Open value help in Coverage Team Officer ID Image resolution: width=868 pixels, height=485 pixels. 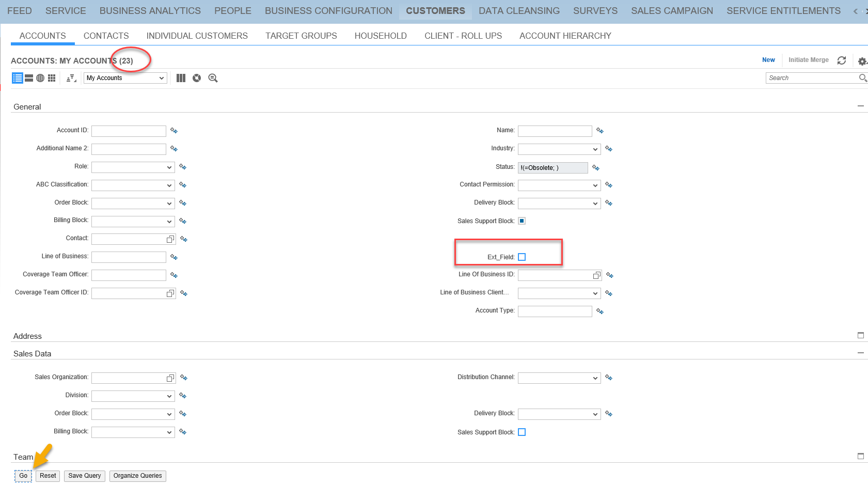(x=170, y=293)
